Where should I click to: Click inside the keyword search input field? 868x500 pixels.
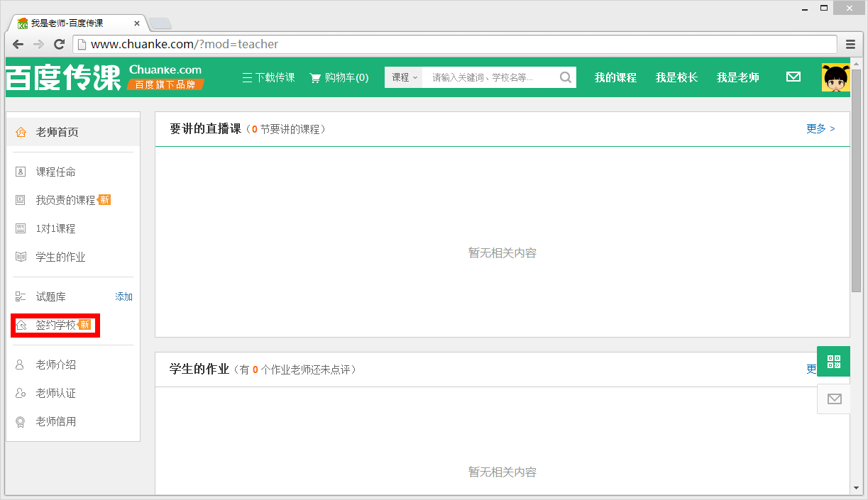(490, 77)
